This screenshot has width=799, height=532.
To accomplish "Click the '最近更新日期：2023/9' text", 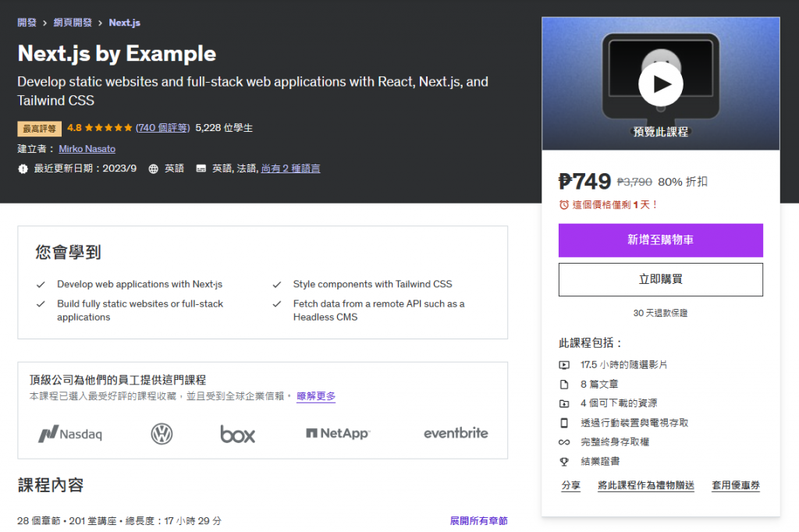I will (85, 168).
